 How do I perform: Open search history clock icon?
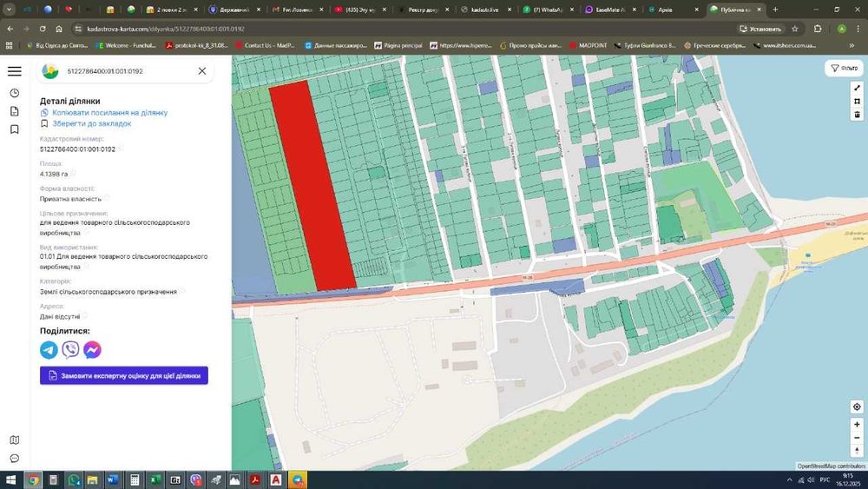point(14,93)
